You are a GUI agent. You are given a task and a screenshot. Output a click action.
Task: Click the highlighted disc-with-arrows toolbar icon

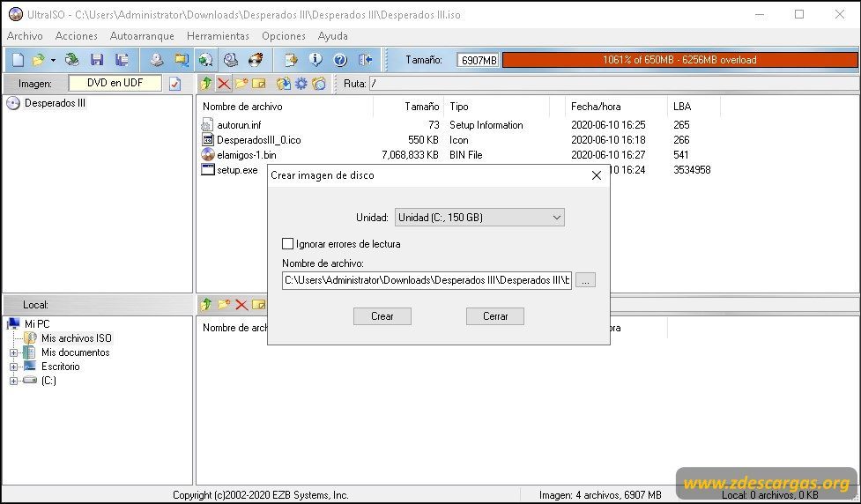(206, 60)
